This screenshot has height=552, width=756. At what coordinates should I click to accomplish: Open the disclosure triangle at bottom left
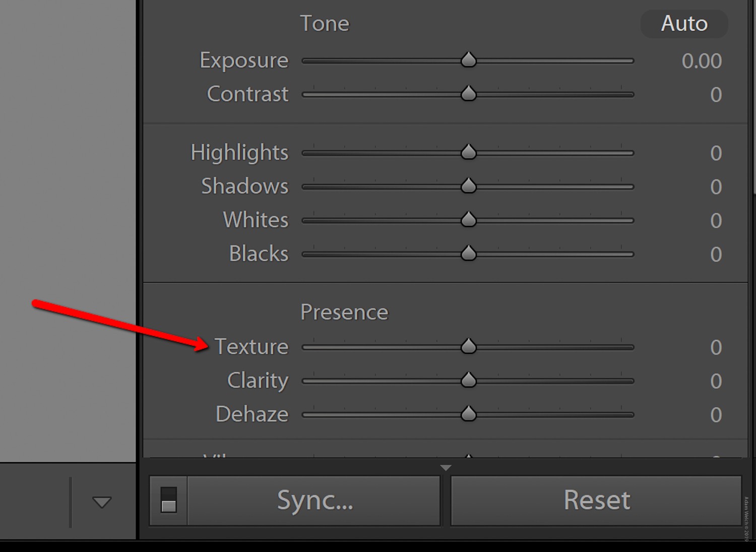102,502
